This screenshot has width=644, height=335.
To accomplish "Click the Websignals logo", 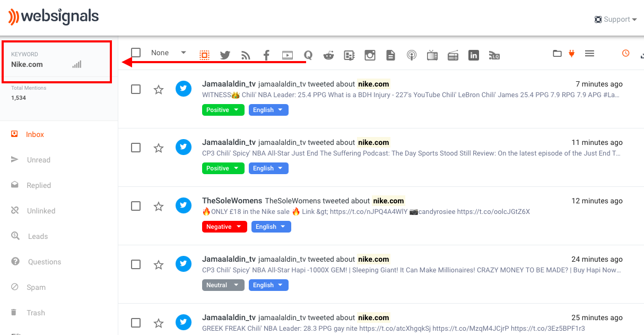I will pyautogui.click(x=54, y=16).
